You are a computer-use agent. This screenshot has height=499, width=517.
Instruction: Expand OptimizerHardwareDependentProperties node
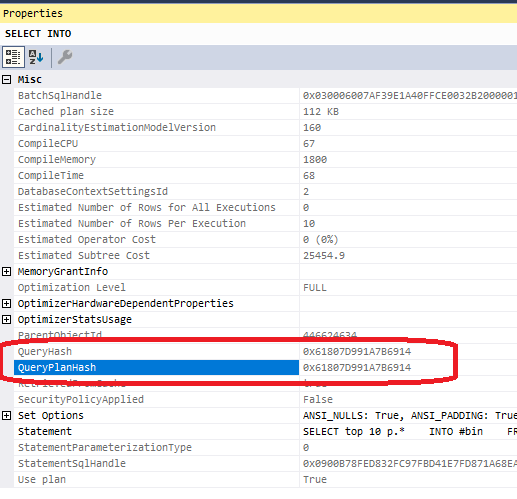(6, 304)
